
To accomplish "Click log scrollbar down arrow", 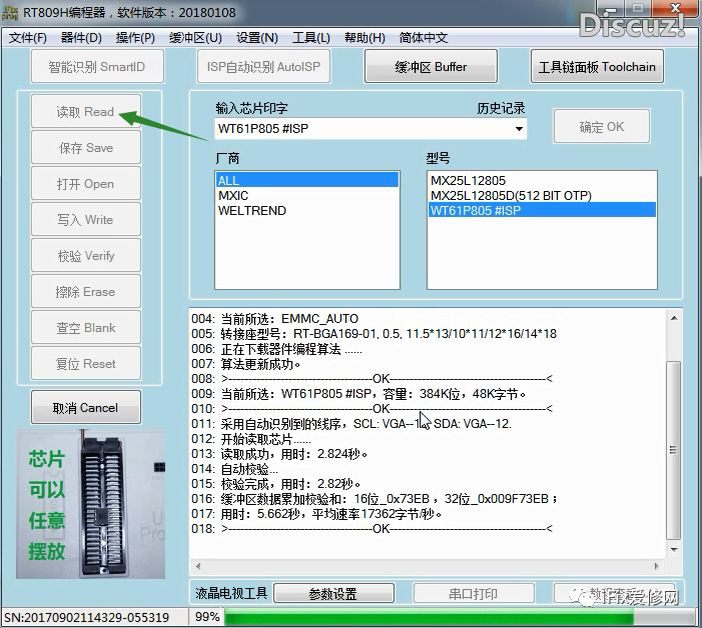I will [674, 550].
